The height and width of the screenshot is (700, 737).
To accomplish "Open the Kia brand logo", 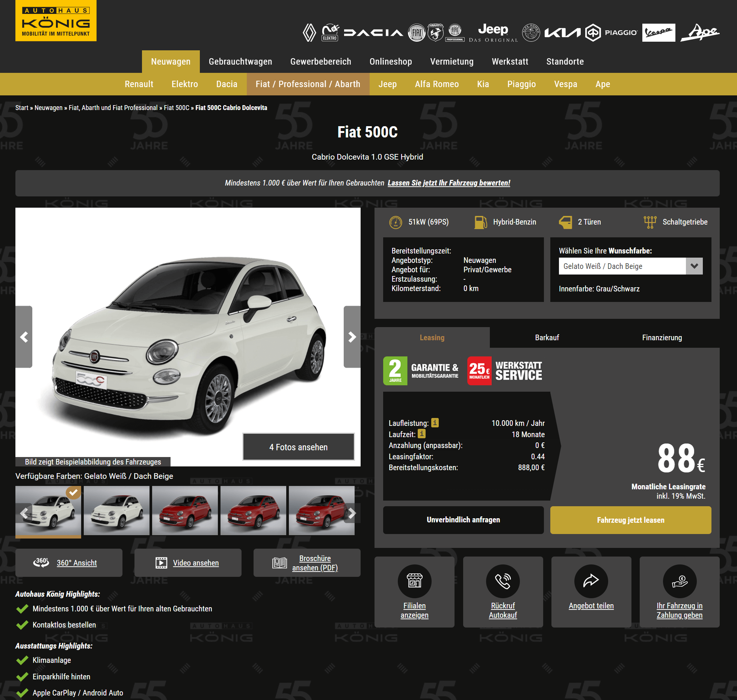I will (562, 33).
